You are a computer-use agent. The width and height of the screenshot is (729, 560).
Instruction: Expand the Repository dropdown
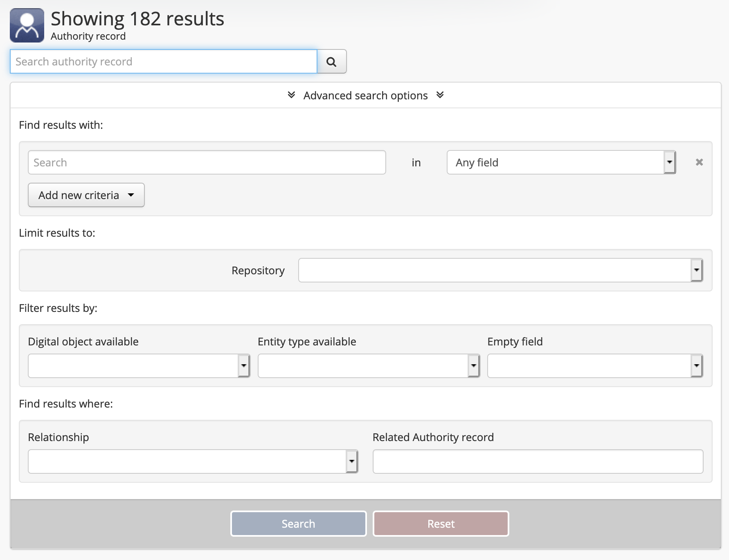(x=500, y=270)
